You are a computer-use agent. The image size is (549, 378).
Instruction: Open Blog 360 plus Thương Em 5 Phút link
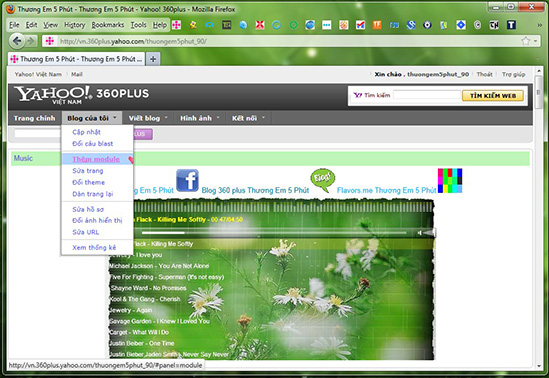coord(255,190)
